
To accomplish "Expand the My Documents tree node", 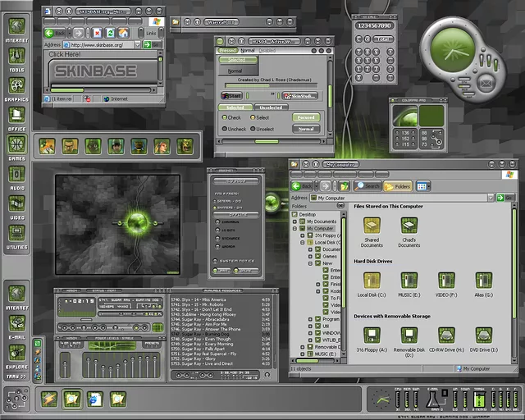I will pos(295,221).
